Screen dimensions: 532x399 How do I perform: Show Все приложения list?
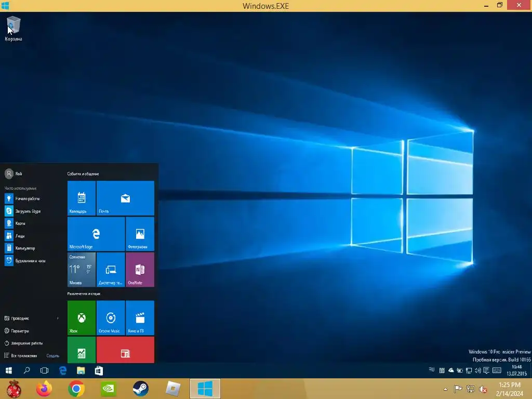tap(20, 355)
